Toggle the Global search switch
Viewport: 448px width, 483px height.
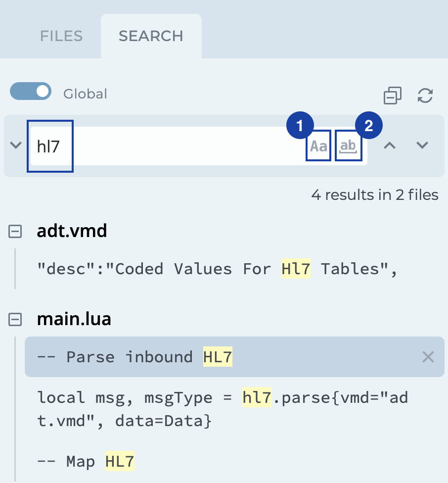coord(31,92)
